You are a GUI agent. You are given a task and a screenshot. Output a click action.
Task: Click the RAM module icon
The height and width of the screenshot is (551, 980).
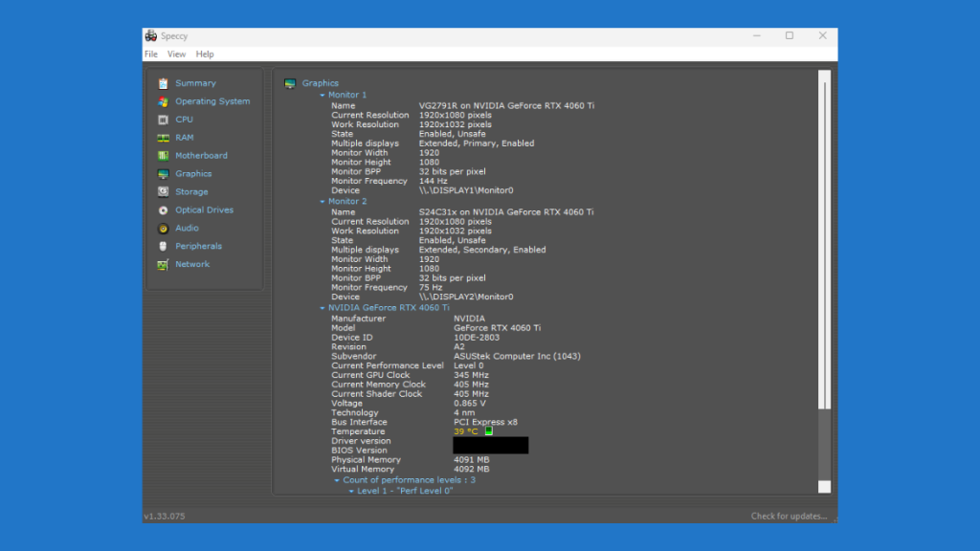point(163,138)
